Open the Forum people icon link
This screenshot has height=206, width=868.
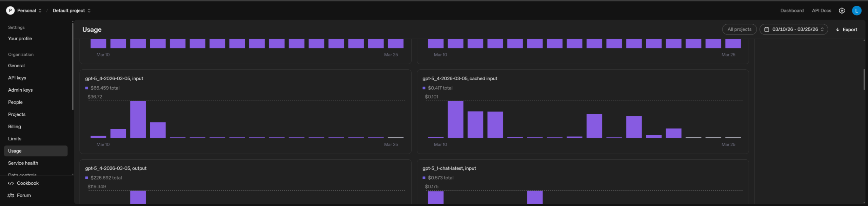point(11,195)
